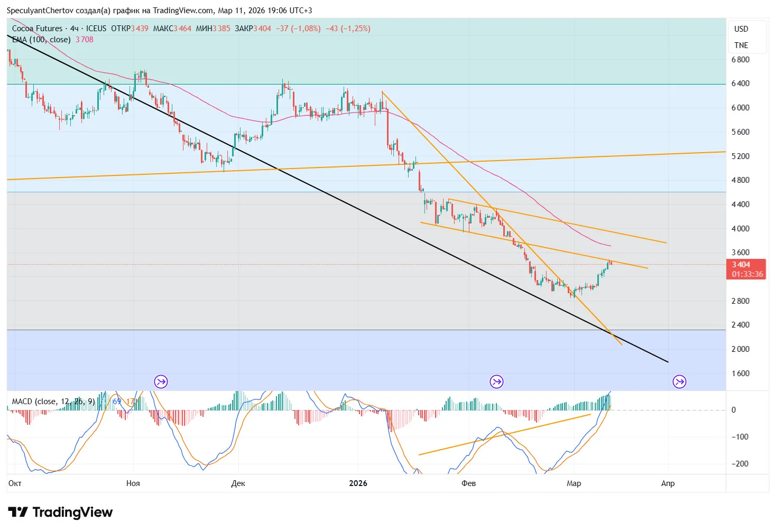Screen dimensions: 776x532
Task: Select the Cocoa Futures symbol title
Action: [x=37, y=29]
